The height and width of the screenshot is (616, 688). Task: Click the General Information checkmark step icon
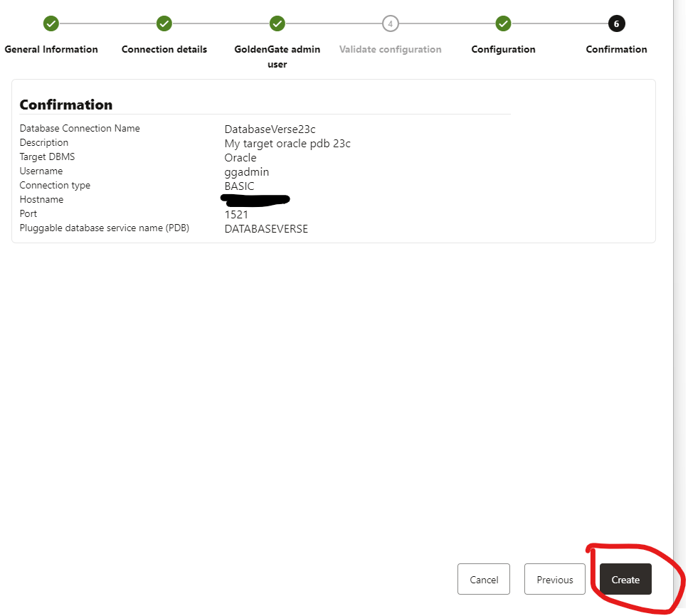pos(51,23)
